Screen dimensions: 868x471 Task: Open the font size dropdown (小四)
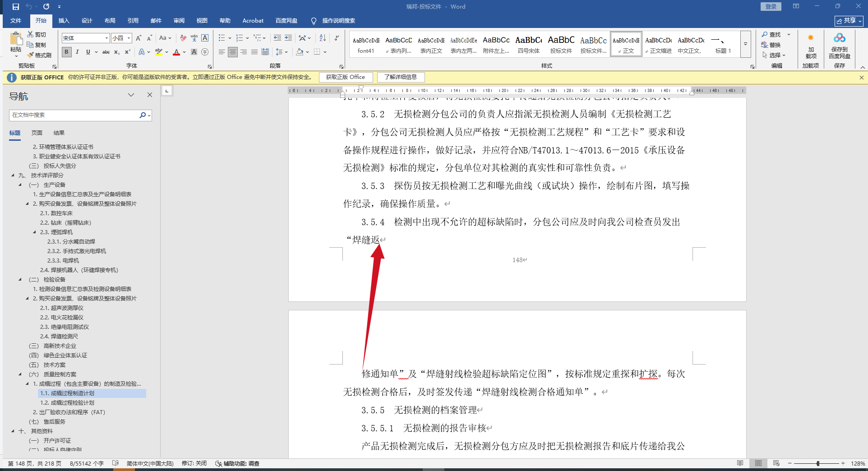click(x=129, y=38)
